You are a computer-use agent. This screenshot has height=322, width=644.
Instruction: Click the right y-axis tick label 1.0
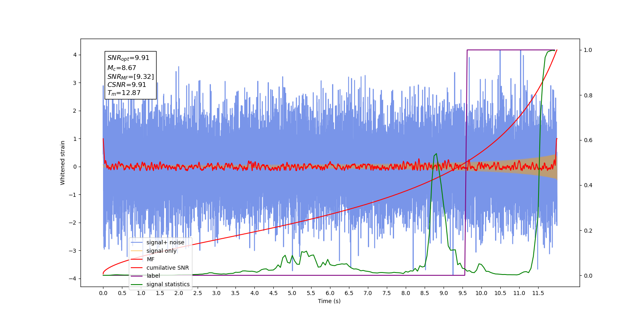coord(588,50)
